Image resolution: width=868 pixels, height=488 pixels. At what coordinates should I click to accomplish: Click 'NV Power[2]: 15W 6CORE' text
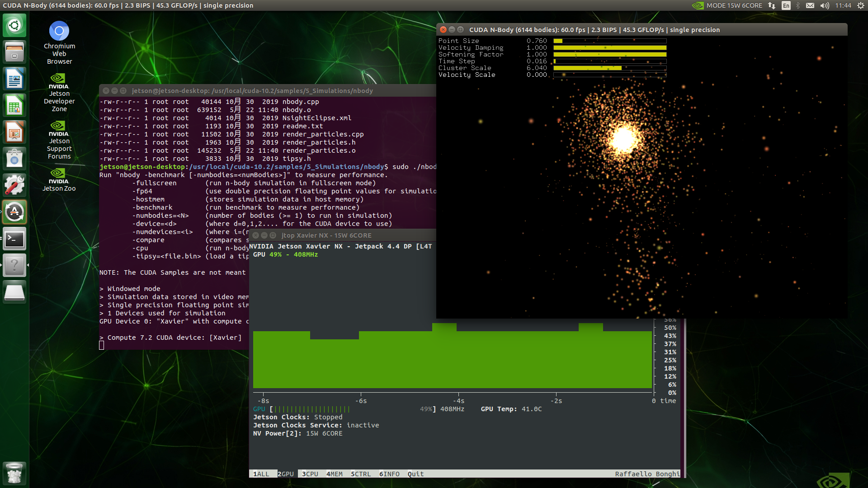(297, 433)
